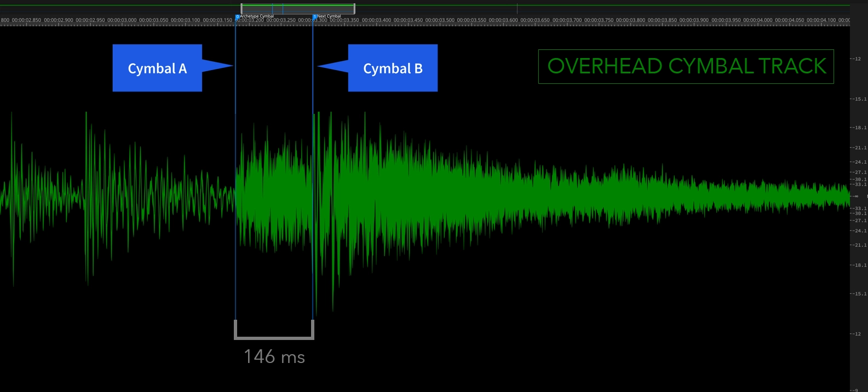Click the ruler at 00:00:03.150
The image size is (868, 392).
[217, 20]
